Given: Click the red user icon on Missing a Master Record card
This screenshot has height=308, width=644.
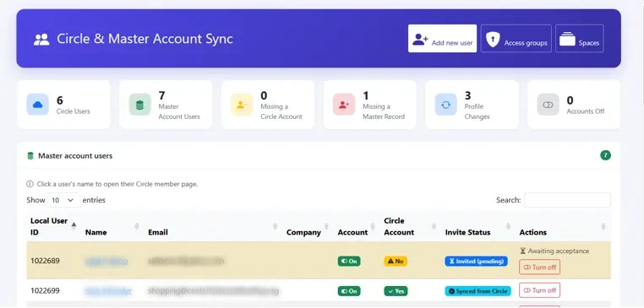Looking at the screenshot, I should 344,105.
